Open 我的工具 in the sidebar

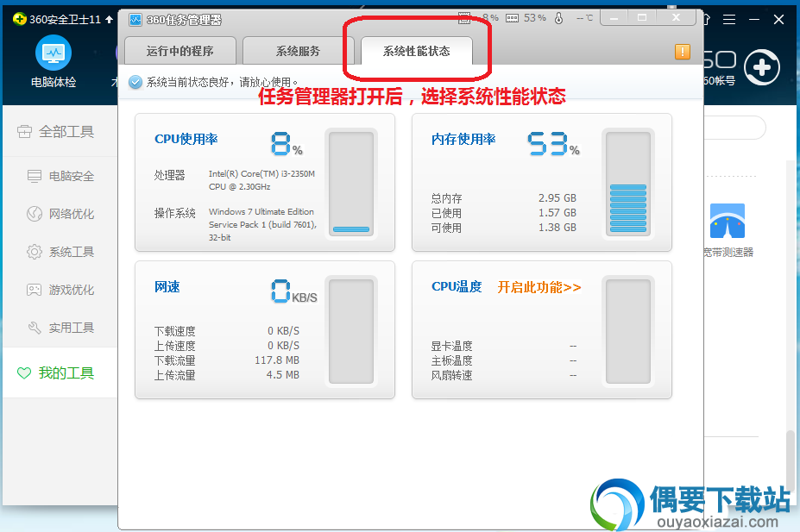tap(60, 373)
